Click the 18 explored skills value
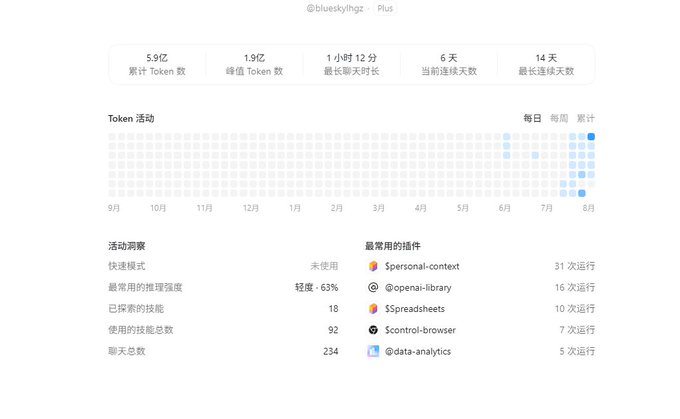 tap(333, 309)
